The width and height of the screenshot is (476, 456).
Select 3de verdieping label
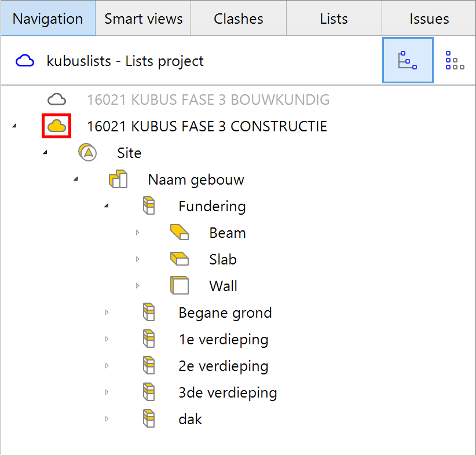(228, 393)
